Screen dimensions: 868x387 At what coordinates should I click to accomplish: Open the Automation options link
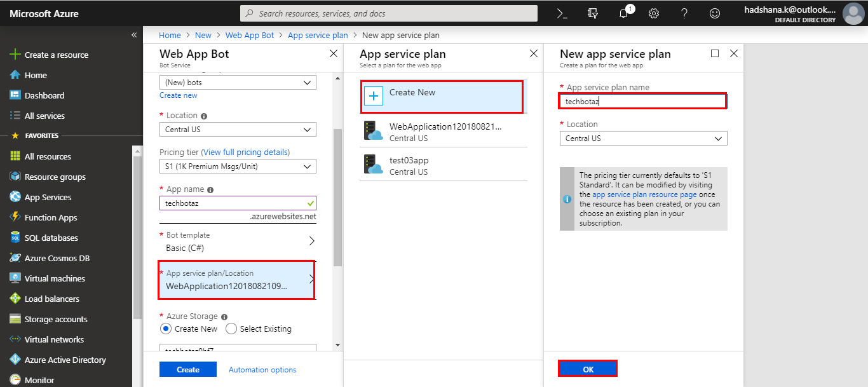coord(262,370)
